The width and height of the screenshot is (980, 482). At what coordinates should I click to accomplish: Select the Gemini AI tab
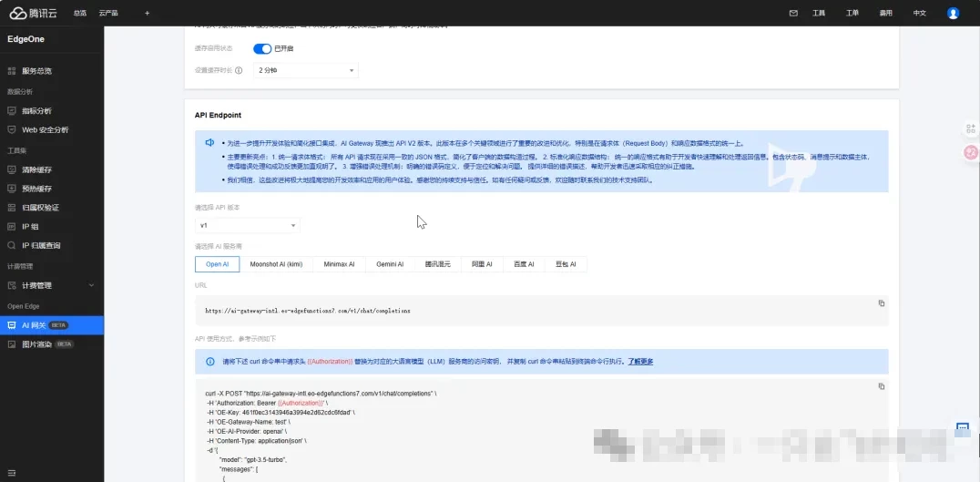(x=390, y=264)
